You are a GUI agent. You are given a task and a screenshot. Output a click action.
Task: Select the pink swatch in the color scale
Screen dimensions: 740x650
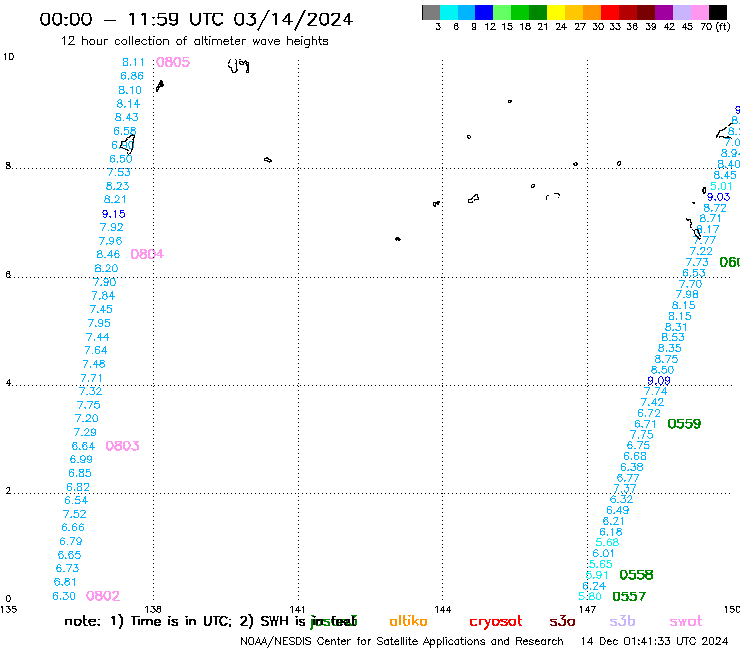click(x=699, y=12)
